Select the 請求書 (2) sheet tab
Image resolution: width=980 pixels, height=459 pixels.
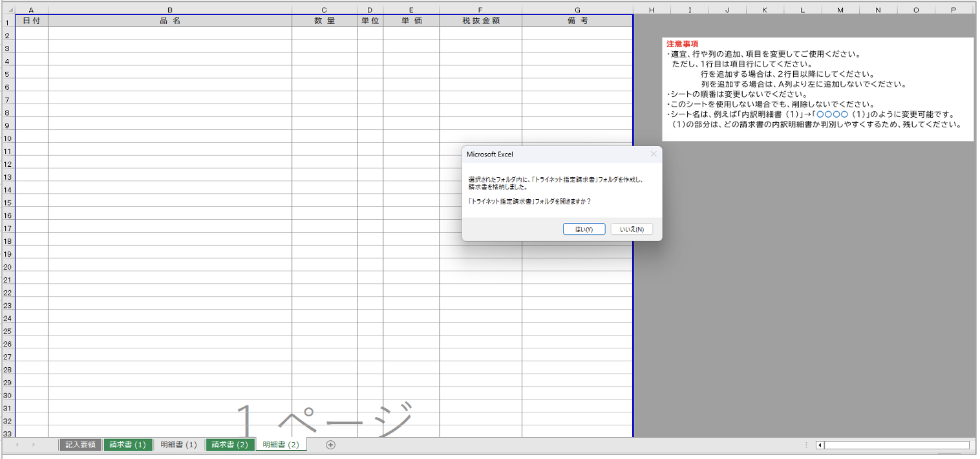pyautogui.click(x=230, y=445)
